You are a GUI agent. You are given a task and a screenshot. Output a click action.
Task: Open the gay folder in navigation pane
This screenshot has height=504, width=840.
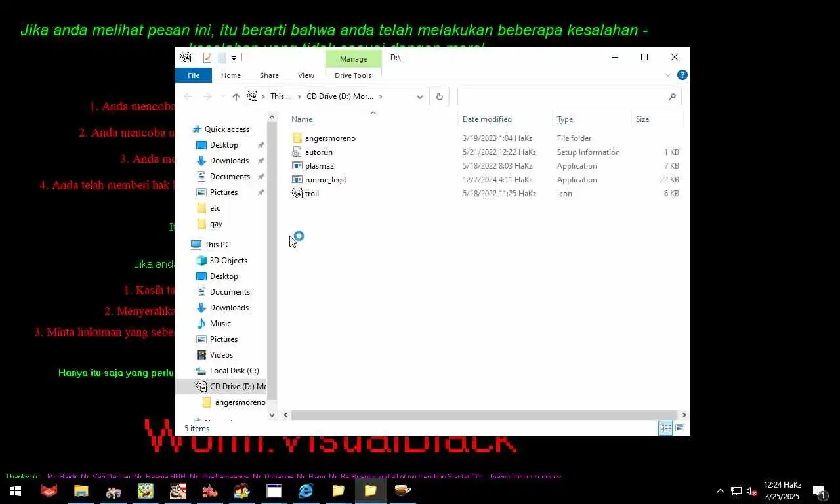click(216, 224)
